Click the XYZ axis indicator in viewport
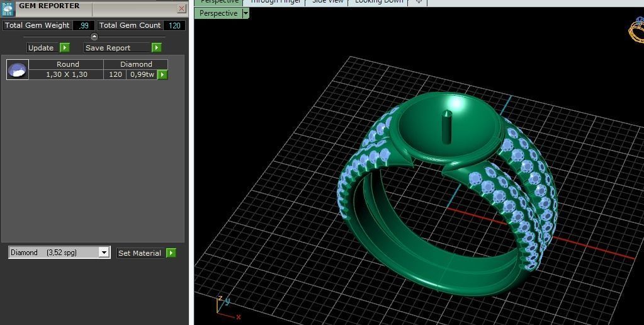Image resolution: width=644 pixels, height=325 pixels. tap(229, 308)
